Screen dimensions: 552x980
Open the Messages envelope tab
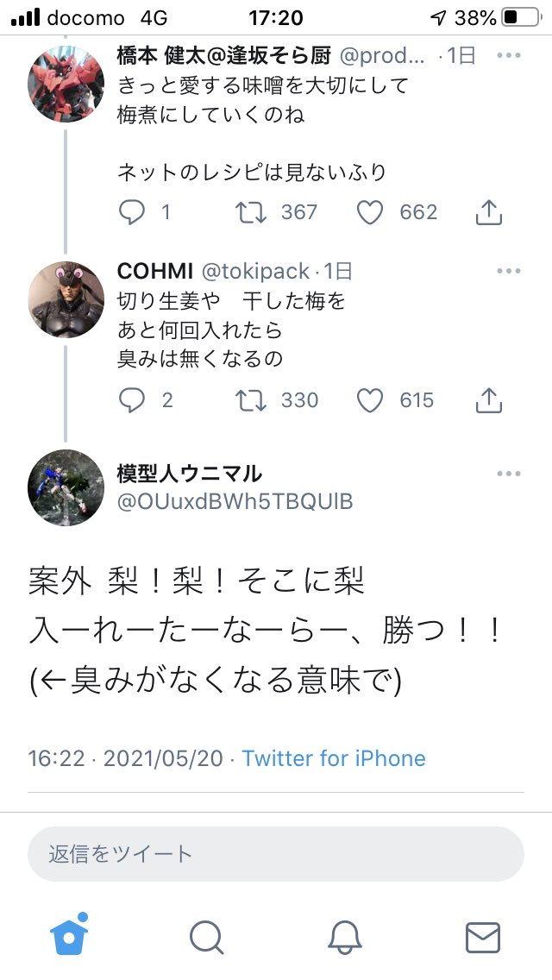(x=482, y=935)
